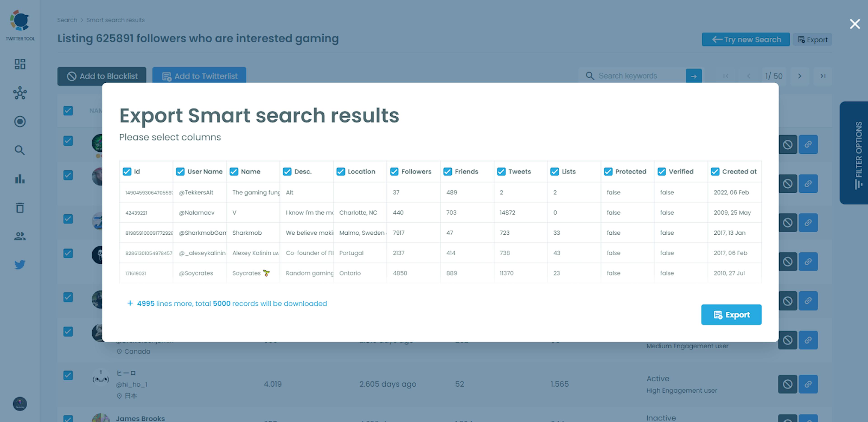Toggle the select-all rows checkbox in header
The image size is (868, 422).
click(x=68, y=111)
